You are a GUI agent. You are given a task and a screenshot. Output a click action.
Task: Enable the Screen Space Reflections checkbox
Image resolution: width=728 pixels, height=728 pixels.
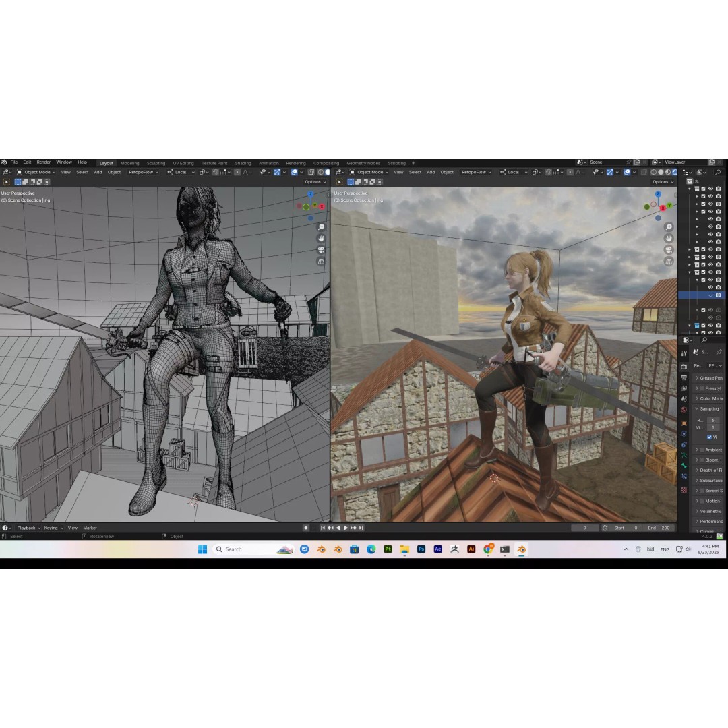coord(702,491)
